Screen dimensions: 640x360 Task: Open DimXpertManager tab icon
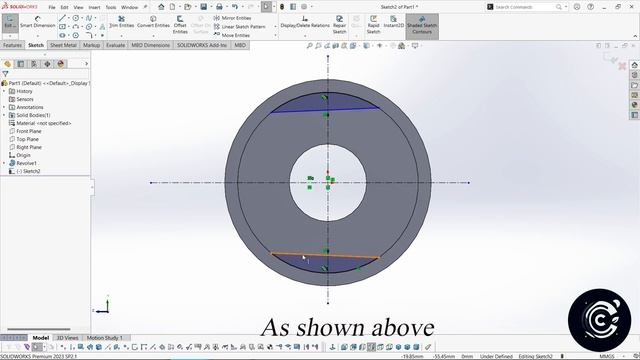[x=47, y=64]
